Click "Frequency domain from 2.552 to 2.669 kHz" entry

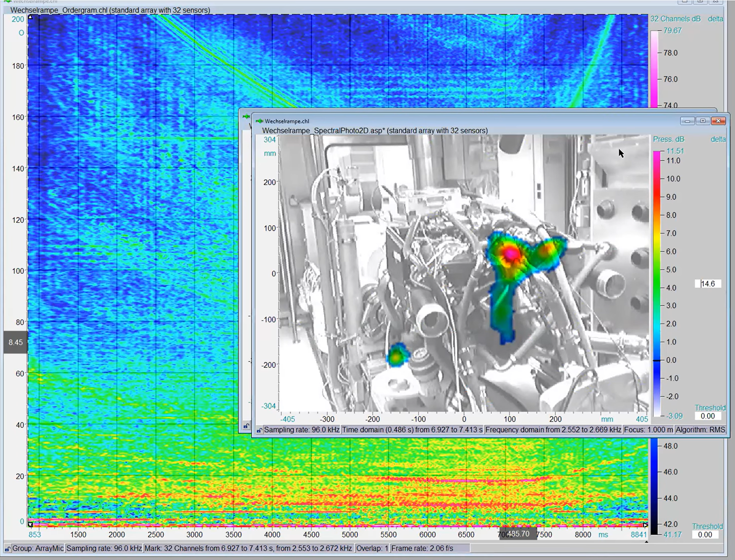[x=553, y=430]
